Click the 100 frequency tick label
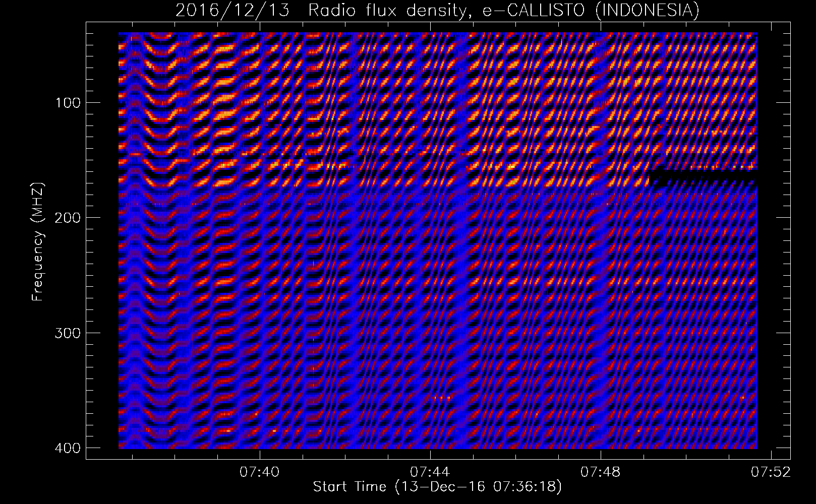Image resolution: width=816 pixels, height=504 pixels. click(67, 103)
